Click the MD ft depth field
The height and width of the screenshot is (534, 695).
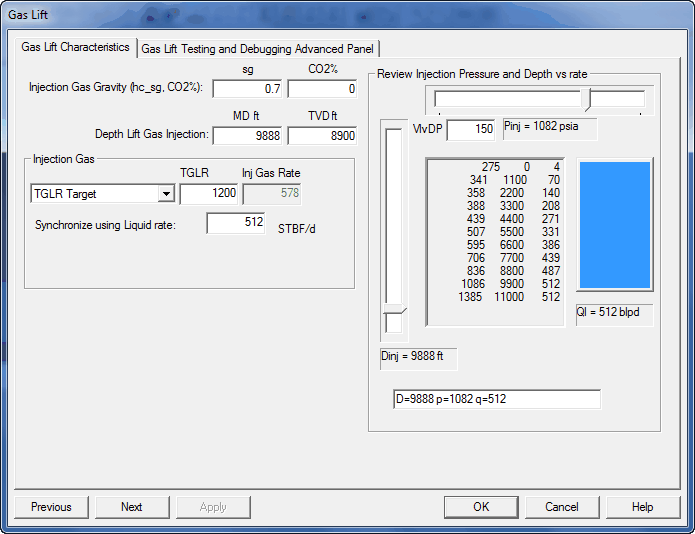[x=247, y=136]
